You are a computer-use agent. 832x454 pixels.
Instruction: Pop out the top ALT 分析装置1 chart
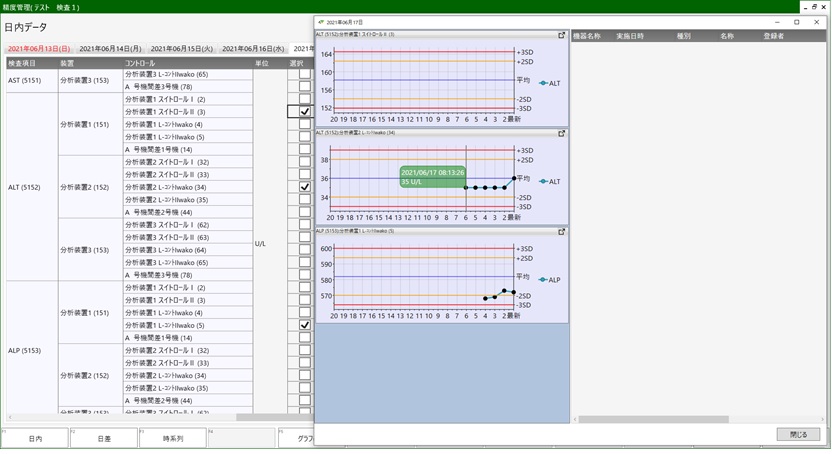click(x=561, y=35)
